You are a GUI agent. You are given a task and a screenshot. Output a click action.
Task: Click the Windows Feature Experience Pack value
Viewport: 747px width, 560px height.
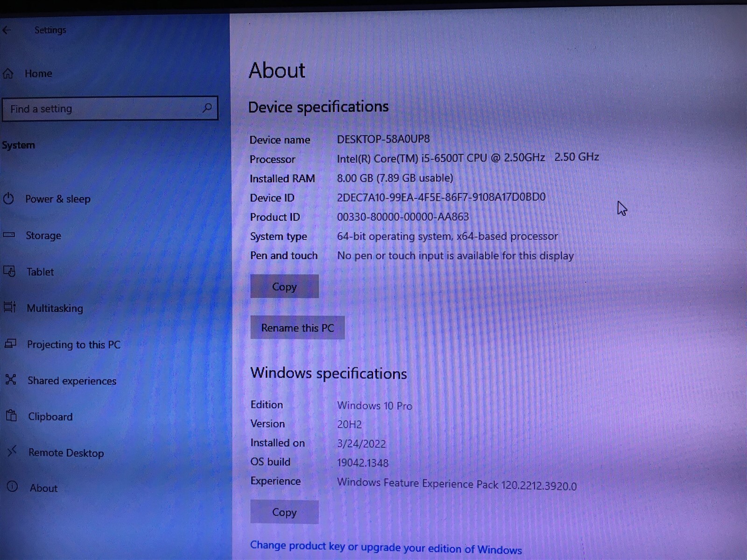point(457,484)
